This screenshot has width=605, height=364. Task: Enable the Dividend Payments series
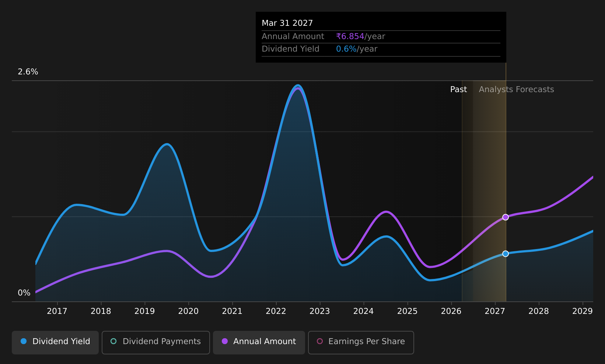click(x=156, y=342)
